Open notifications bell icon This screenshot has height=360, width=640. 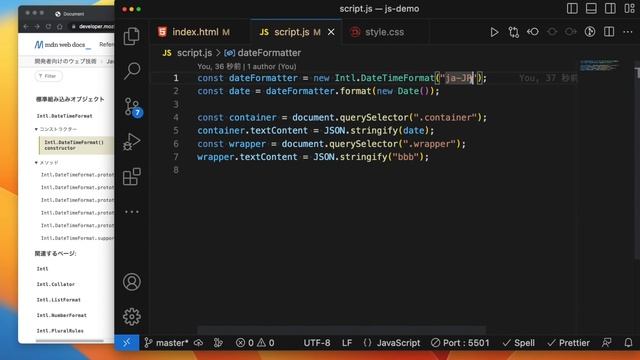[x=629, y=343]
